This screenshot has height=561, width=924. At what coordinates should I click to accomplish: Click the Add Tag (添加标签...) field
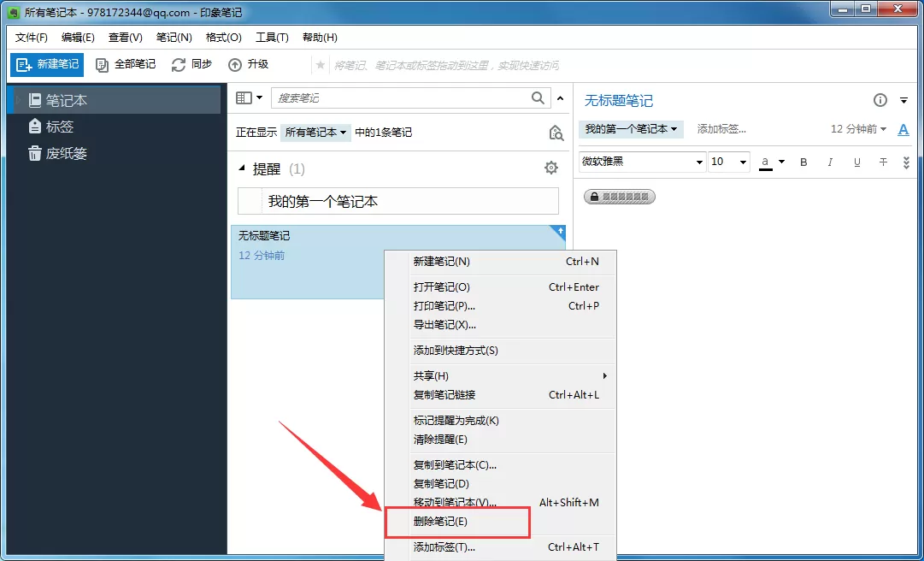pyautogui.click(x=721, y=129)
